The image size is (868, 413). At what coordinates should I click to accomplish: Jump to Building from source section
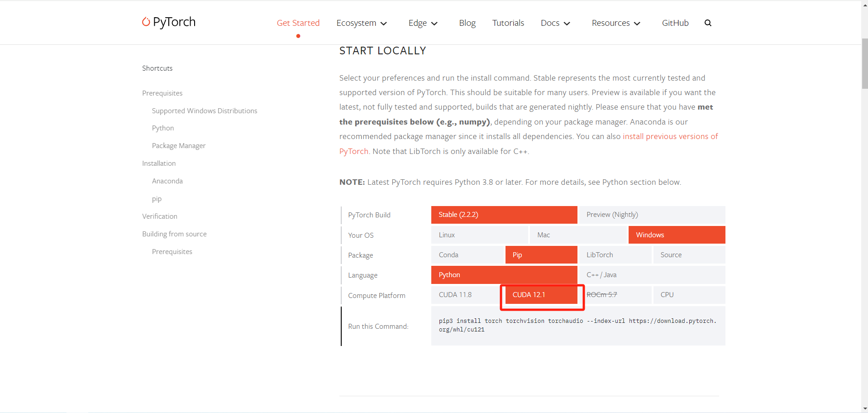click(174, 234)
